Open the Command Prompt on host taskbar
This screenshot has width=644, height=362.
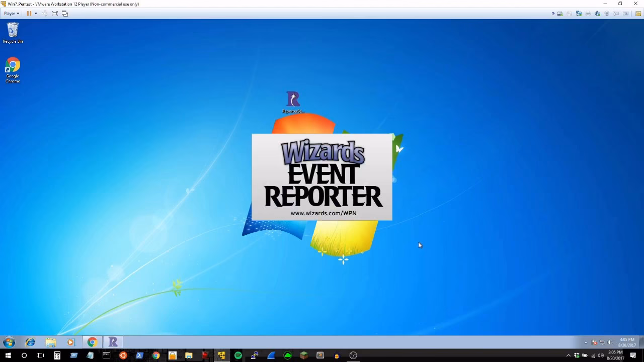click(106, 355)
